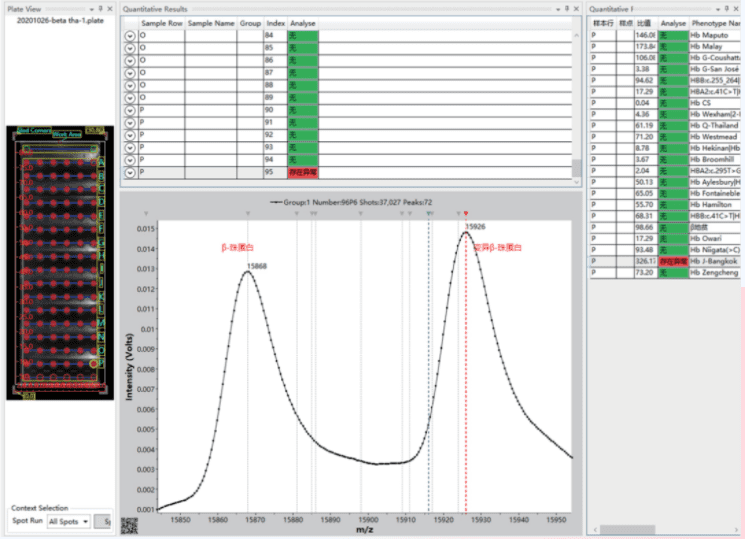Viewport: 745px width, 539px height.
Task: Open the All Spots dropdown
Action: click(x=69, y=521)
